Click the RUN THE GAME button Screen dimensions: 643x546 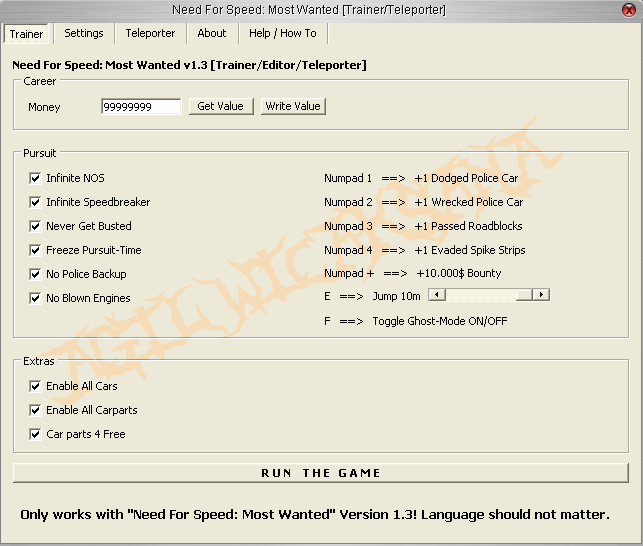321,473
